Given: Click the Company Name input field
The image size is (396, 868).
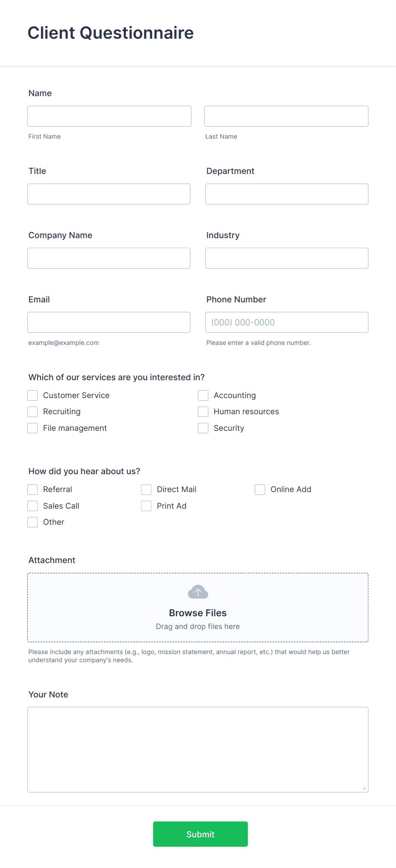Looking at the screenshot, I should (x=109, y=258).
